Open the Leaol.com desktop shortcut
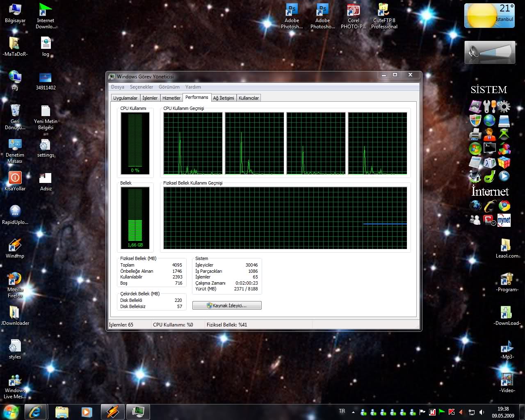 507,248
